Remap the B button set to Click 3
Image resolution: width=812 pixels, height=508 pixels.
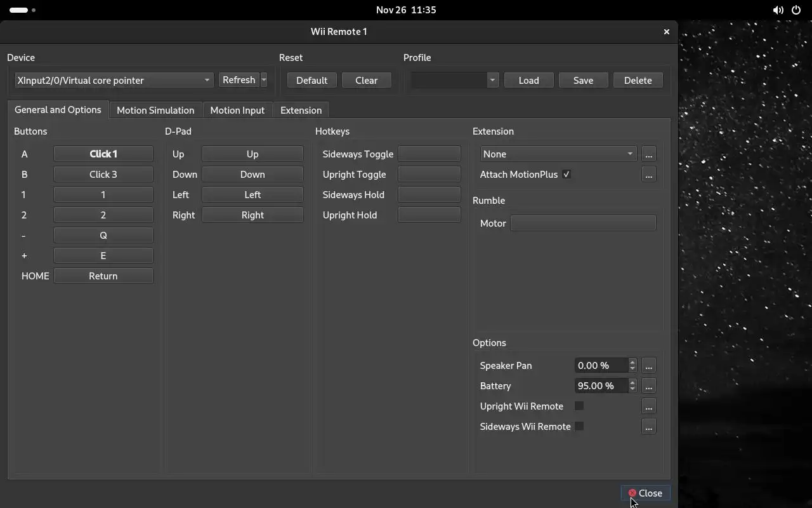pyautogui.click(x=103, y=174)
